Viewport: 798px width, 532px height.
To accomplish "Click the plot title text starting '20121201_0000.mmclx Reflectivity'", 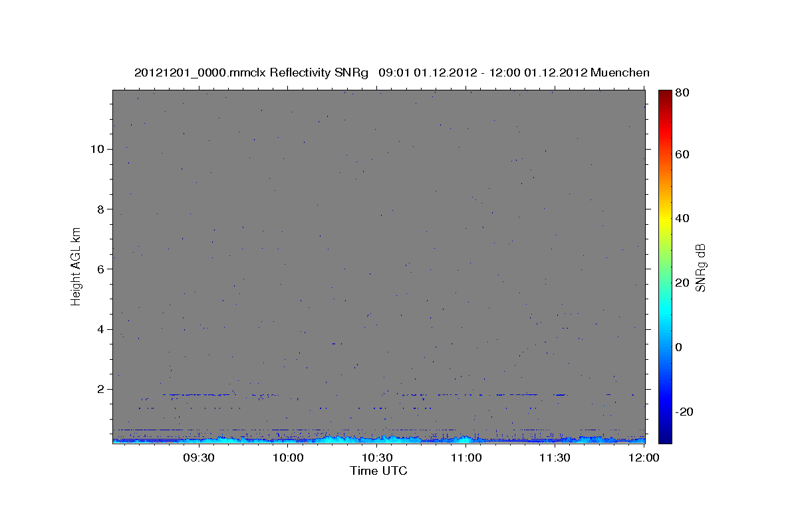I will click(x=392, y=72).
